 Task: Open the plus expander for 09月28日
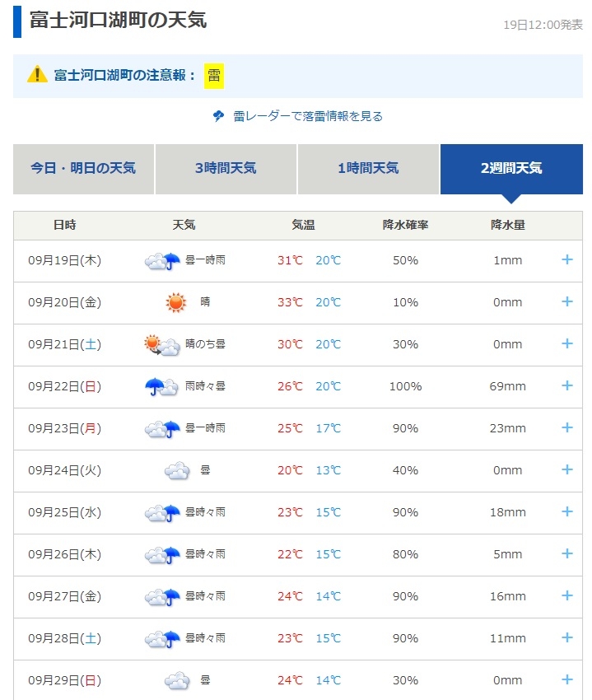coord(566,637)
